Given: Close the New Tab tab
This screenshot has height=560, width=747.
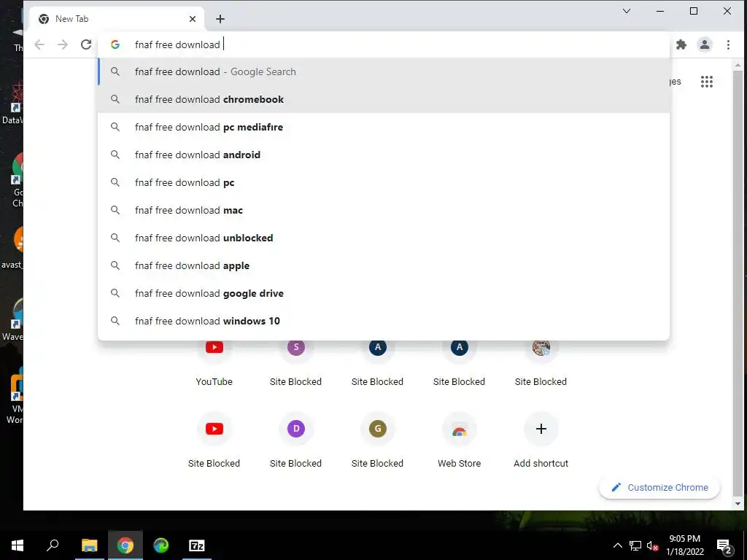Looking at the screenshot, I should point(193,19).
